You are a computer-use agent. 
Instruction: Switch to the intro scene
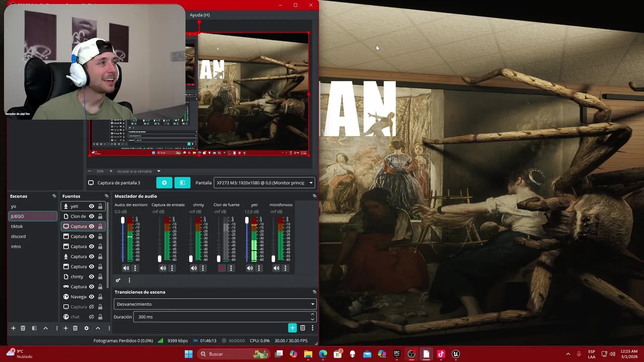[x=33, y=246]
